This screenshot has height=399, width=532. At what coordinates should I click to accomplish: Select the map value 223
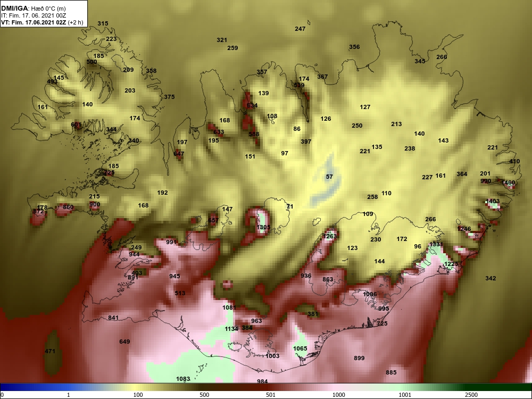111,39
